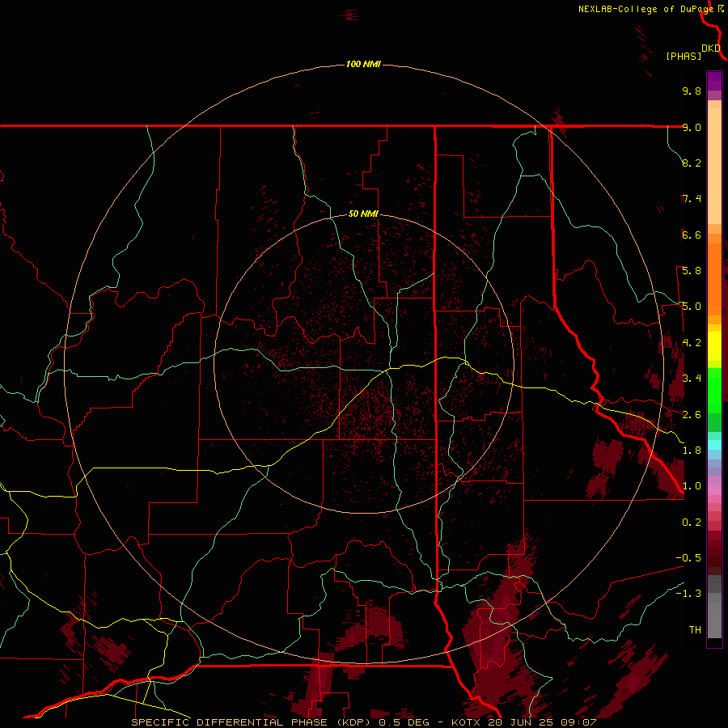The height and width of the screenshot is (728, 728).
Task: Click the [PHAS] colorbar heading
Action: (684, 56)
